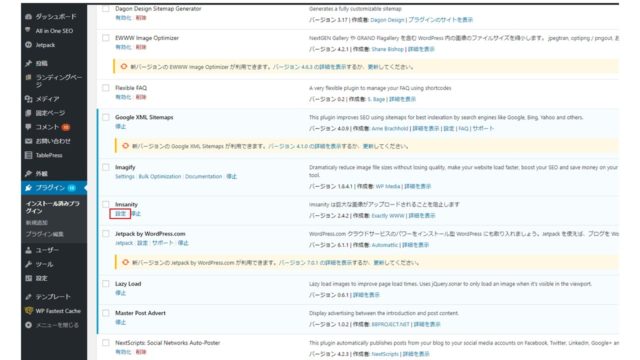Open Imagify author WP Media link
The height and width of the screenshot is (360, 640).
[x=388, y=187]
